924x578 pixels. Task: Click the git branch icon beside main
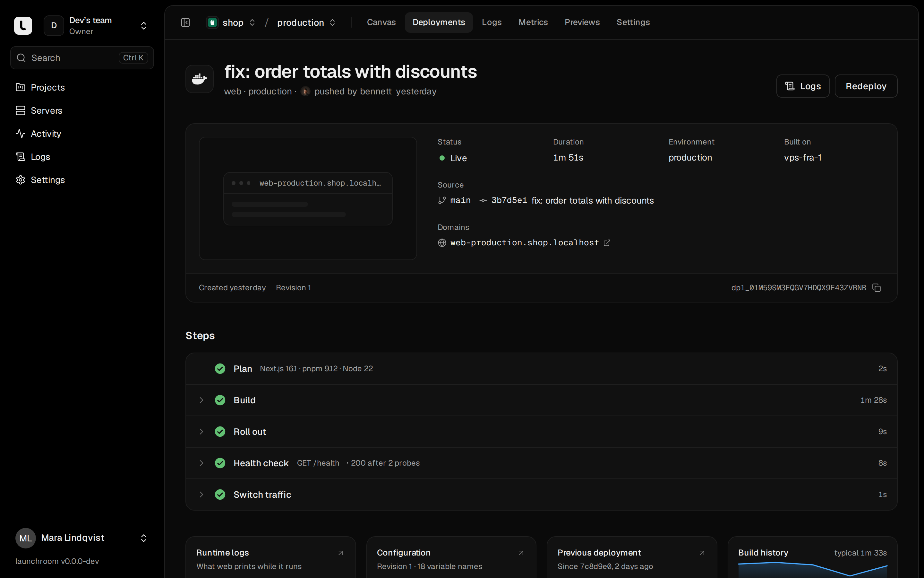(442, 200)
